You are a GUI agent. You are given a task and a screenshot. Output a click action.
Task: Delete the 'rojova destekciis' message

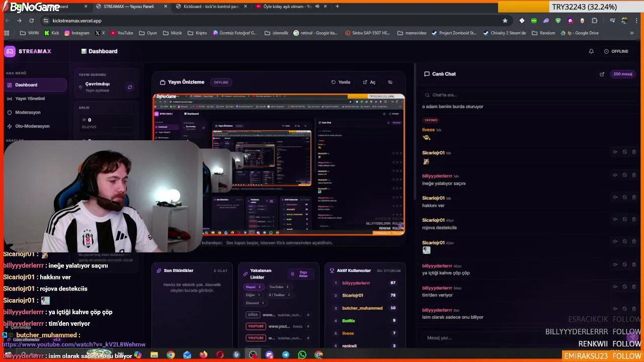point(633,219)
